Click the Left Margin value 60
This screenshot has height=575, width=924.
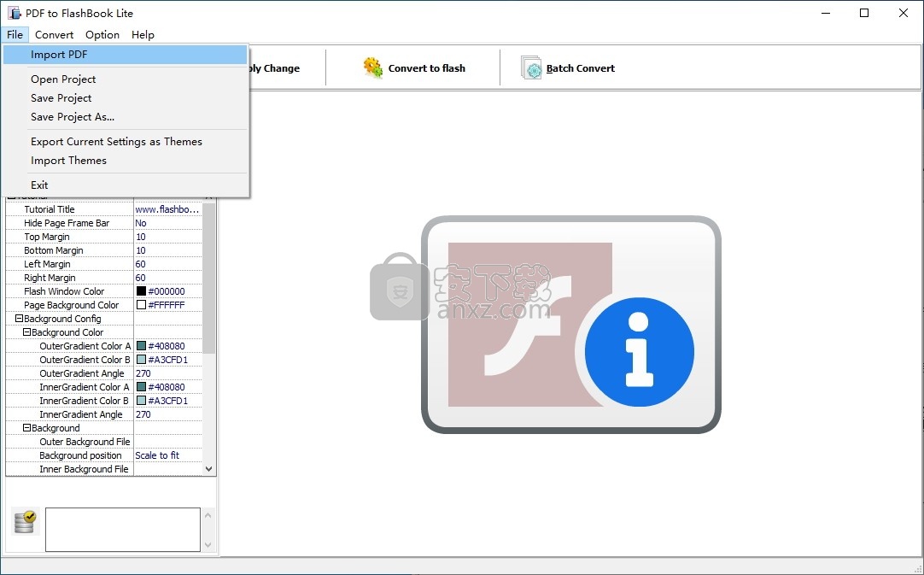pos(140,264)
